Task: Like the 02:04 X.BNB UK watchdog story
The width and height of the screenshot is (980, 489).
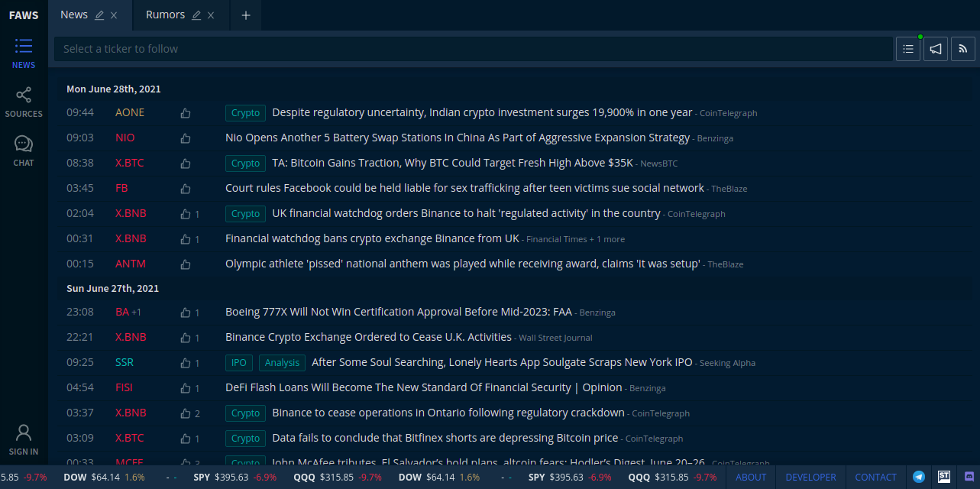Action: [185, 214]
